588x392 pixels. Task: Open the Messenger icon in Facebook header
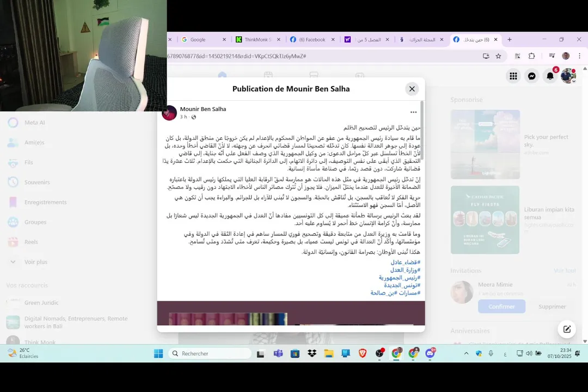click(532, 76)
